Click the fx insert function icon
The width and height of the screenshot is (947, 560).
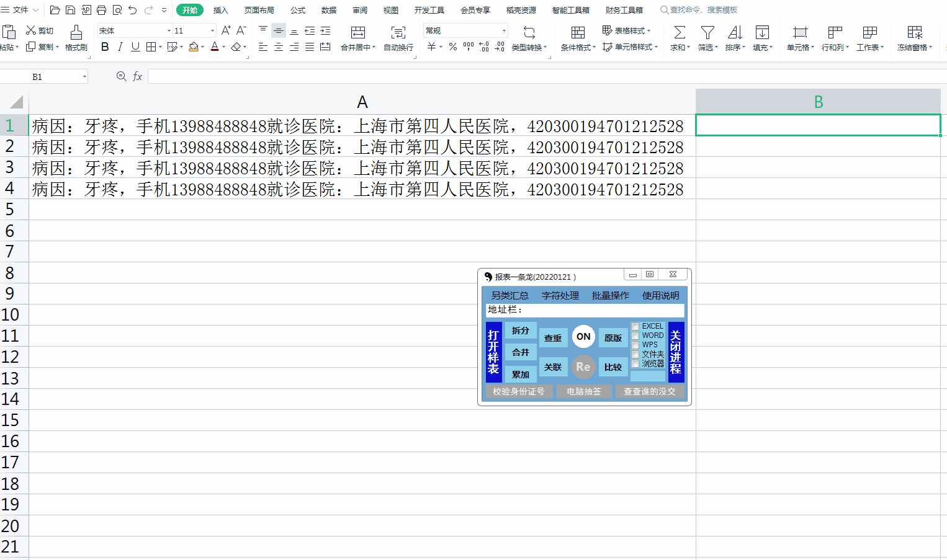[x=138, y=76]
